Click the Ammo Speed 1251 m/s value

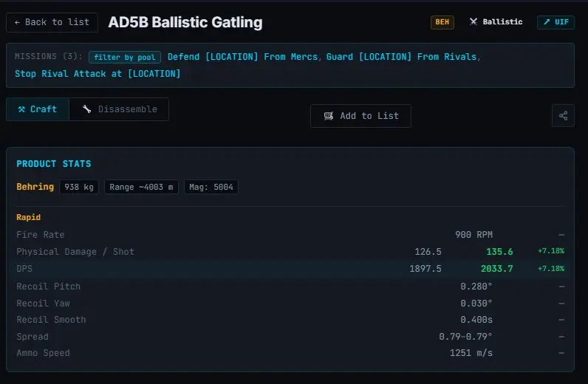[x=471, y=353]
